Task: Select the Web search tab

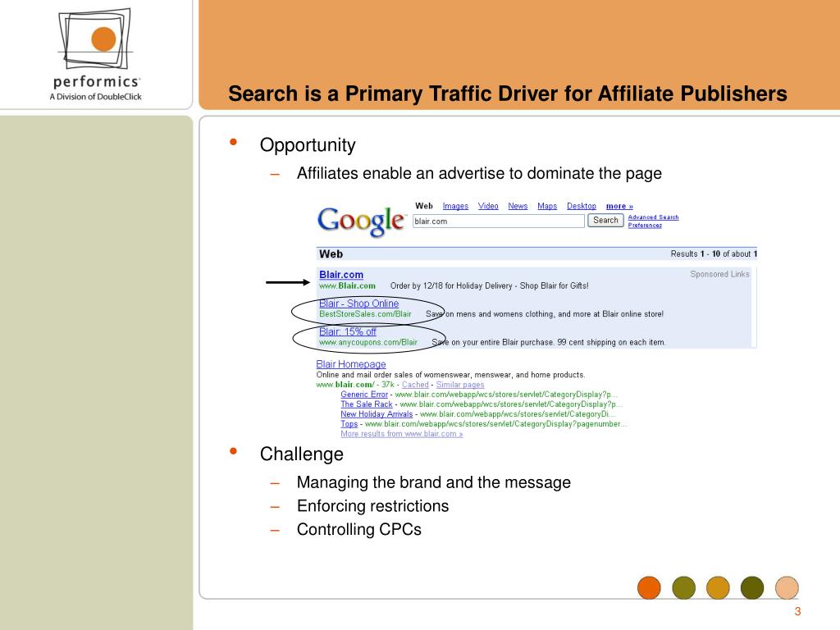Action: [424, 206]
